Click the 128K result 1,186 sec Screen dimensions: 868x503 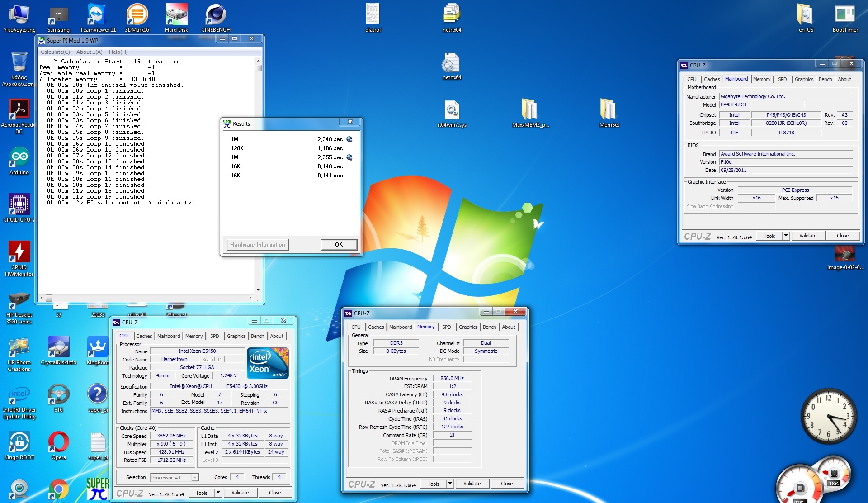(x=330, y=148)
